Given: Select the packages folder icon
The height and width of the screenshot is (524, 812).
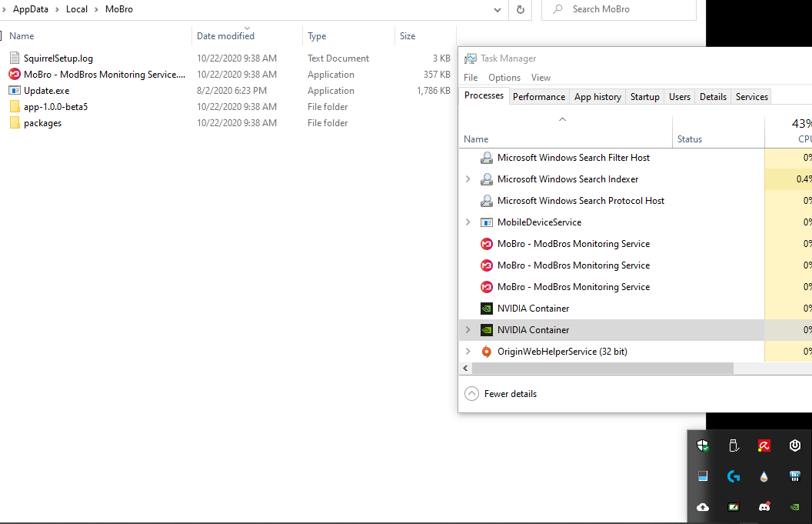Looking at the screenshot, I should [x=15, y=123].
